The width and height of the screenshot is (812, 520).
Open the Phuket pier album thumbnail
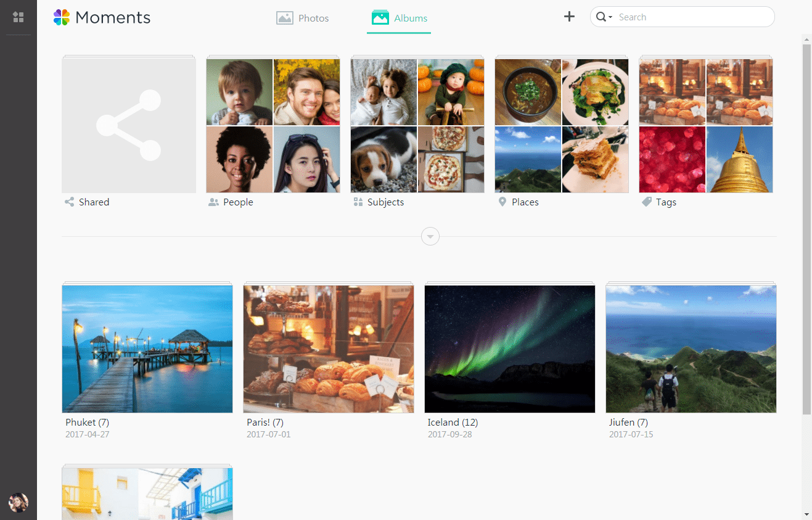coord(147,349)
